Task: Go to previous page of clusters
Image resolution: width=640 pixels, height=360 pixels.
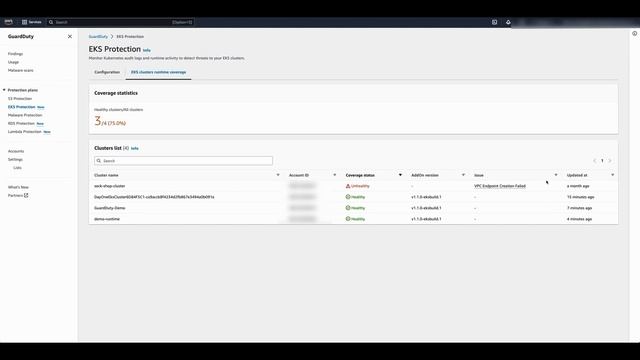Action: (595, 161)
